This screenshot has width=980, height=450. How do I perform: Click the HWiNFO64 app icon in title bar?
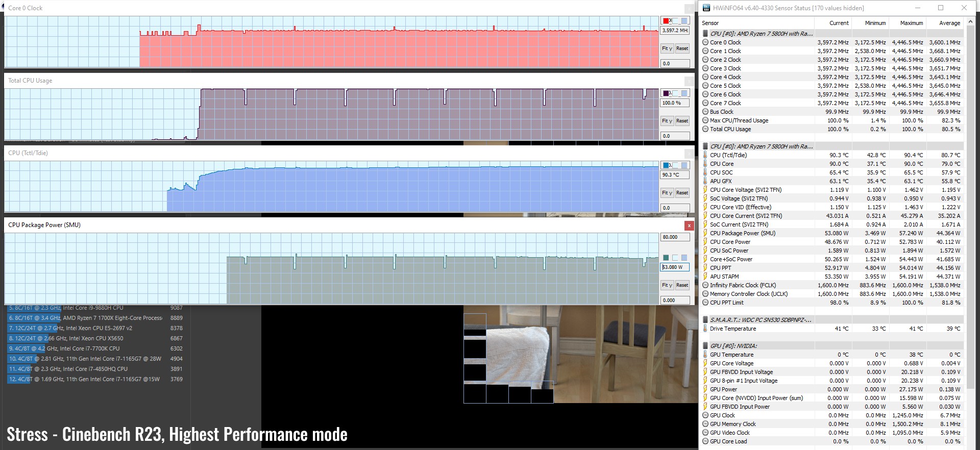point(706,8)
